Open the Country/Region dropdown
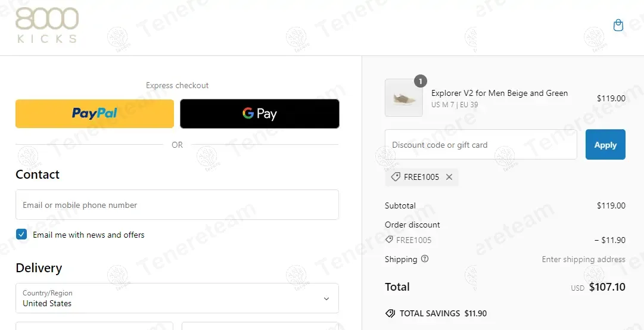Screen dimensions: 644x330 (177, 298)
